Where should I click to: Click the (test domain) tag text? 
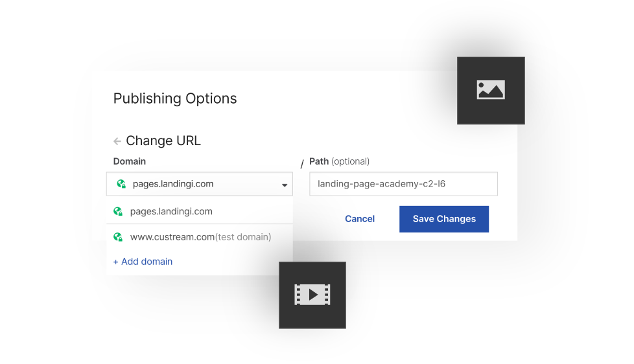(243, 237)
